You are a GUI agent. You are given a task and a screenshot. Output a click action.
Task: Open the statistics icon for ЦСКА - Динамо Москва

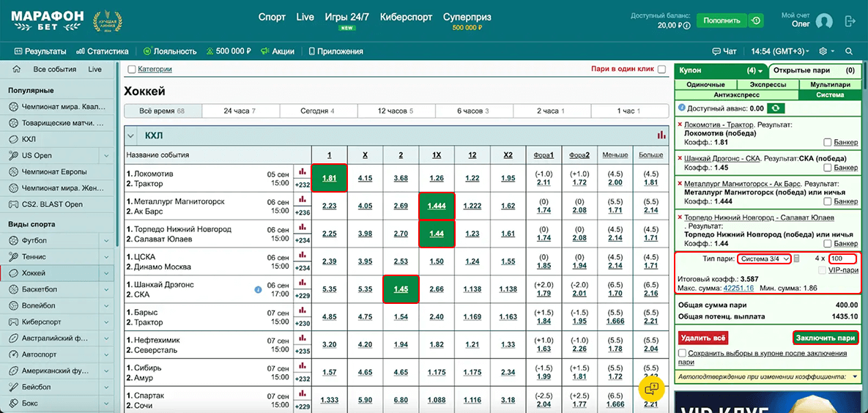[303, 255]
